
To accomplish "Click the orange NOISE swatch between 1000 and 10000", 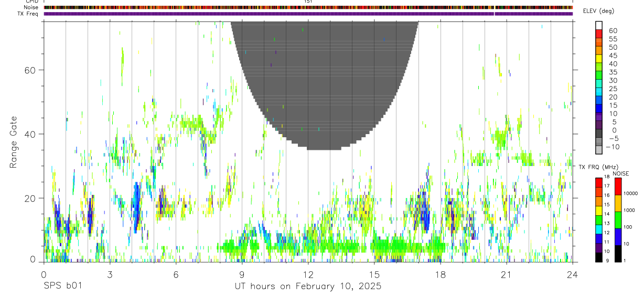I will click(618, 203).
